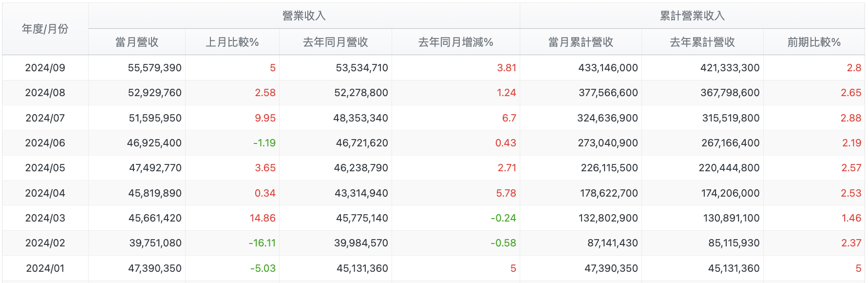Click last-year revenue 48,353,340

tap(360, 118)
